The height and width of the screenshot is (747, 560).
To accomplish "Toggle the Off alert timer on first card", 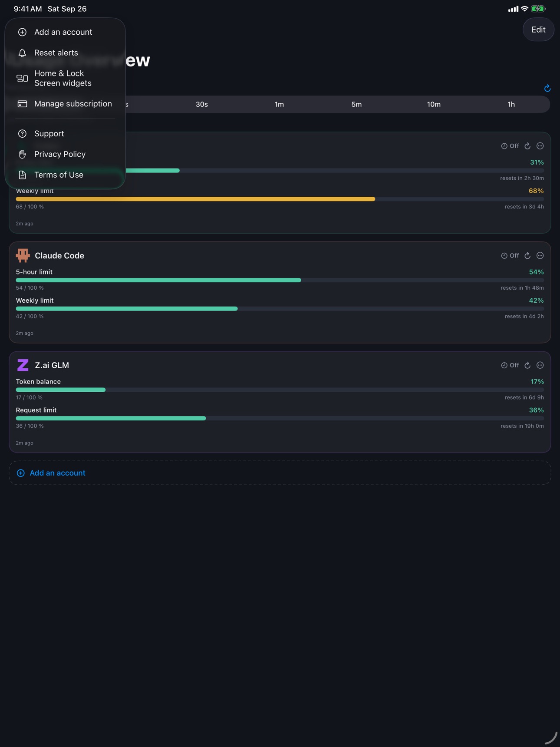I will coord(510,146).
